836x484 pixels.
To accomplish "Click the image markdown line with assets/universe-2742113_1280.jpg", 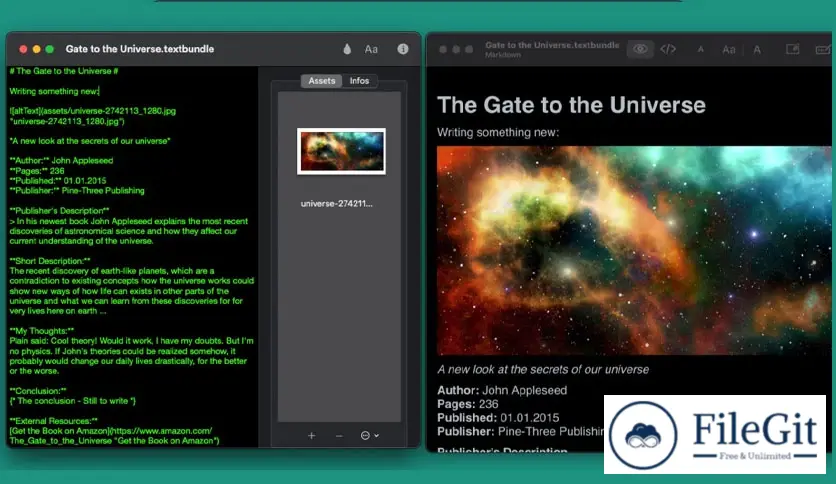I will click(93, 116).
